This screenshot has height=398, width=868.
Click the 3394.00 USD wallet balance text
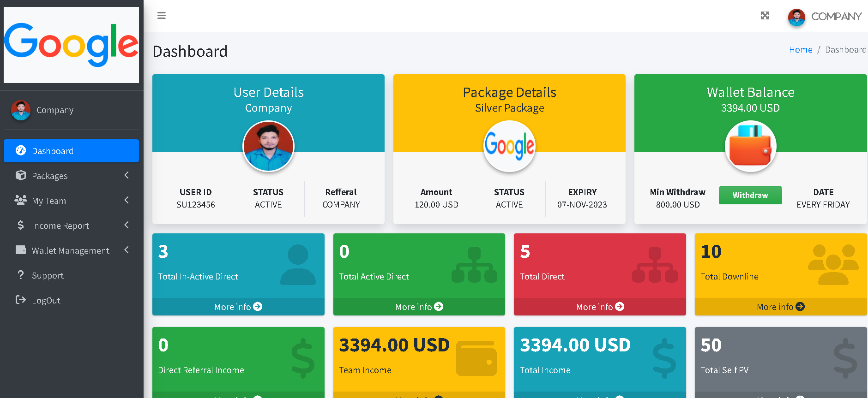point(750,108)
